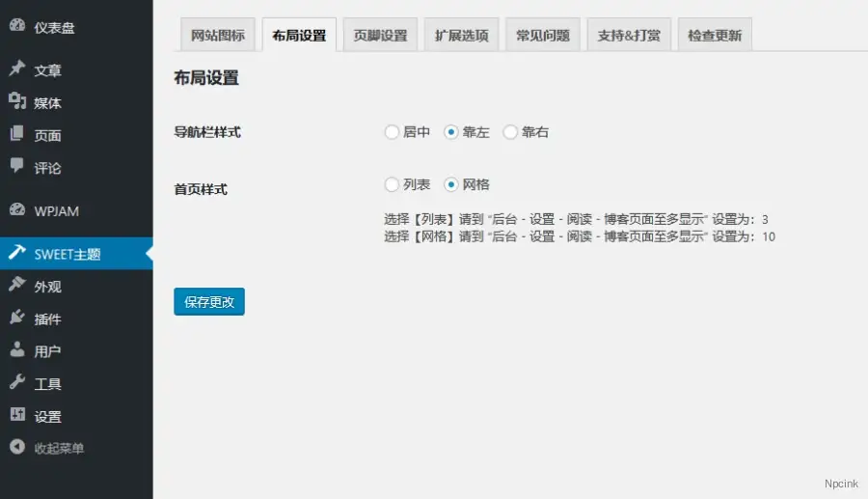Switch to the 布局设置 tab
This screenshot has width=868, height=499.
coord(299,36)
